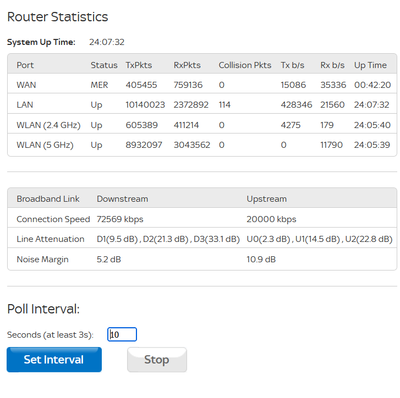
Task: Click downstream speed 72569 kbps
Action: pos(120,219)
